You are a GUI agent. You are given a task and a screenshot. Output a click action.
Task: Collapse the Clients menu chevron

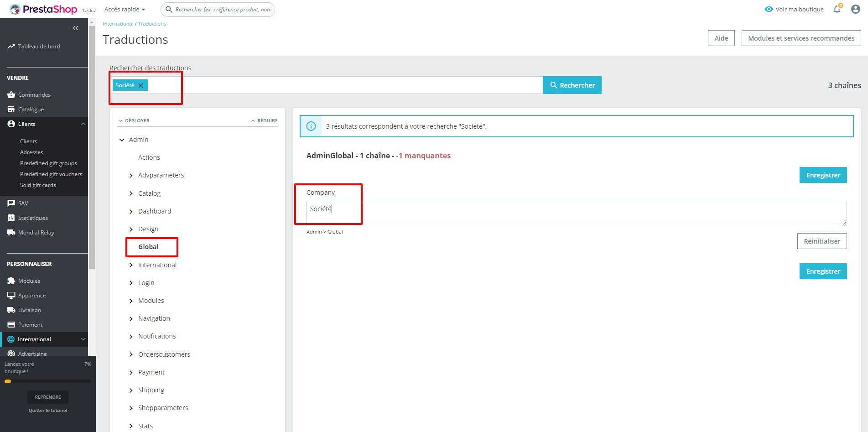[83, 124]
